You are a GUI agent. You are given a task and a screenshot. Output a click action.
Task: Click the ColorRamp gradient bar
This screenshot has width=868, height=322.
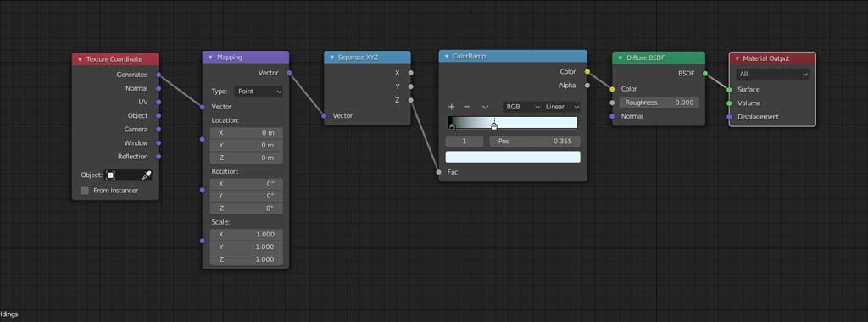tap(513, 122)
